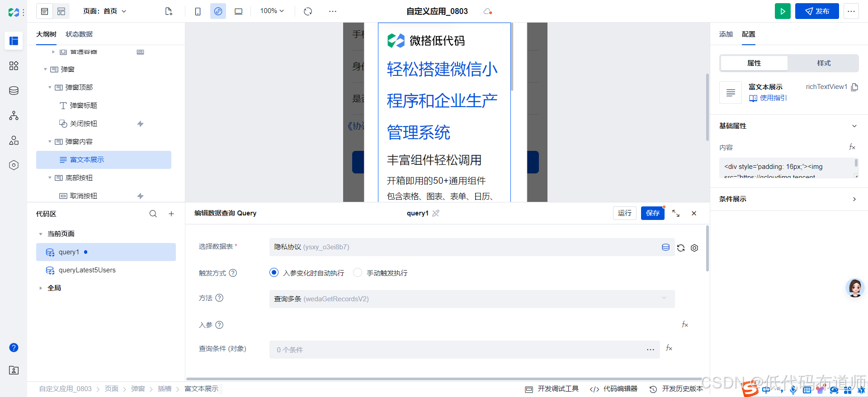Screen dimensions: 868x397
Task: Add new item in code area
Action: [171, 214]
